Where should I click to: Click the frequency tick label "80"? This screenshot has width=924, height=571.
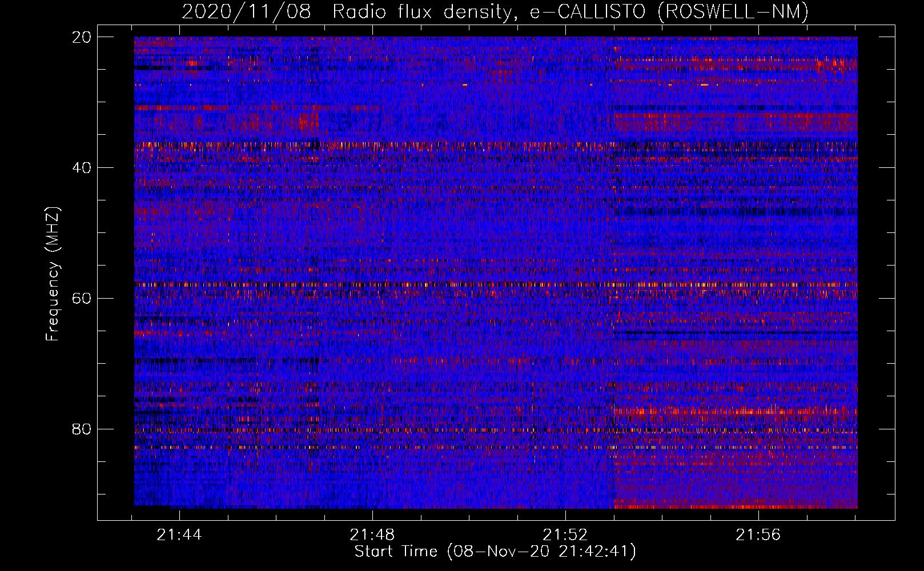click(x=81, y=429)
